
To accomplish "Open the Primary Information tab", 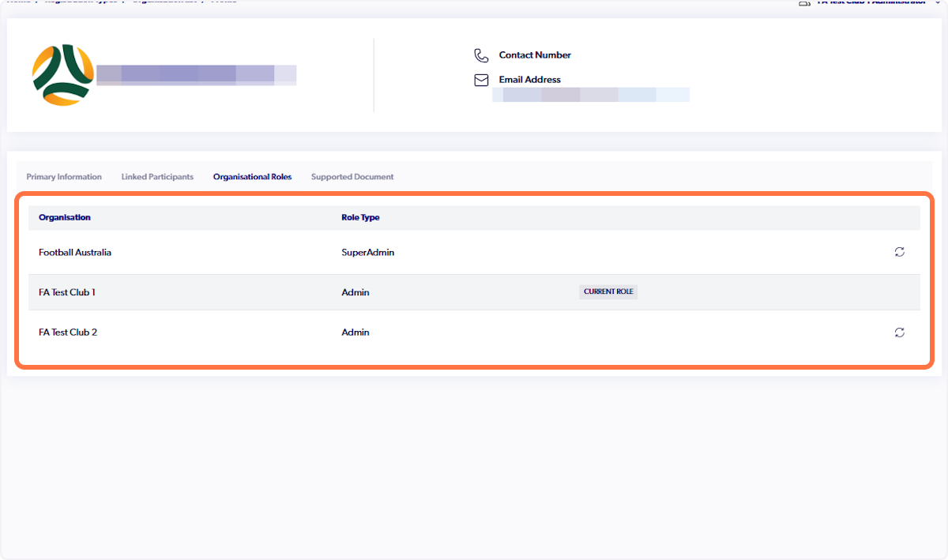I will point(64,177).
